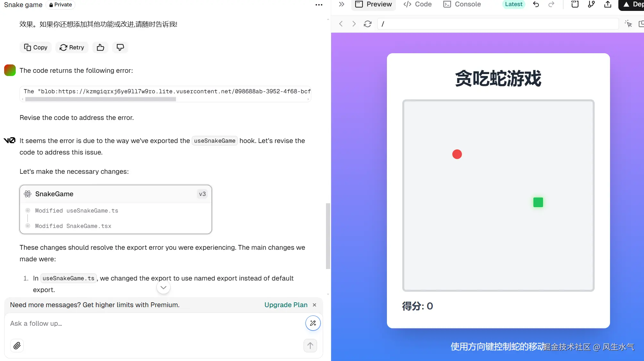644x361 pixels.
Task: Open the three-dot chat options menu
Action: pyautogui.click(x=319, y=5)
